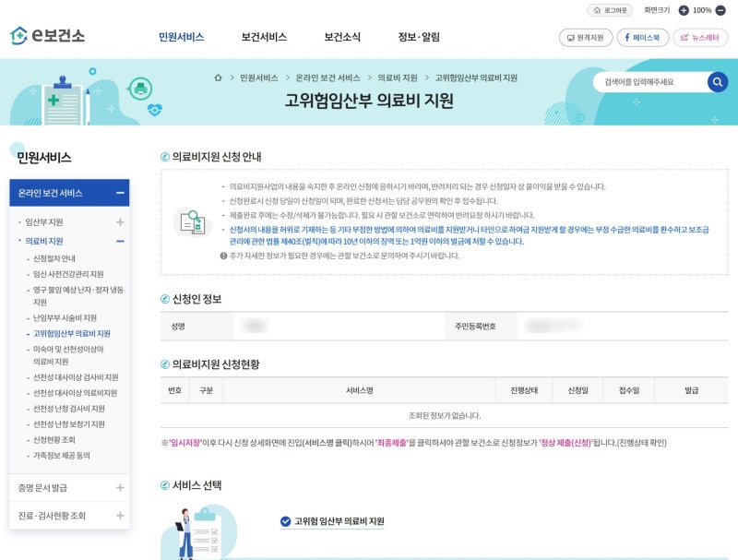
Task: Click the 서비스명 column header
Action: [x=359, y=390]
